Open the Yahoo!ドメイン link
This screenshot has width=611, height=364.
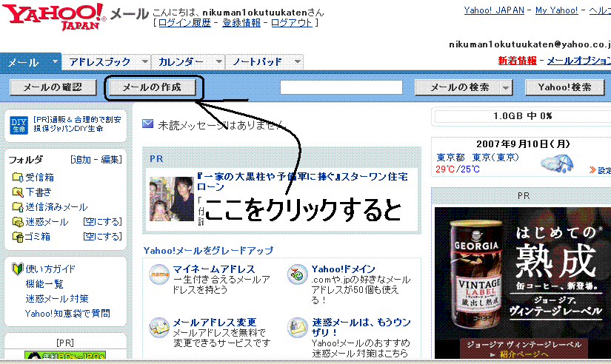coord(344,269)
